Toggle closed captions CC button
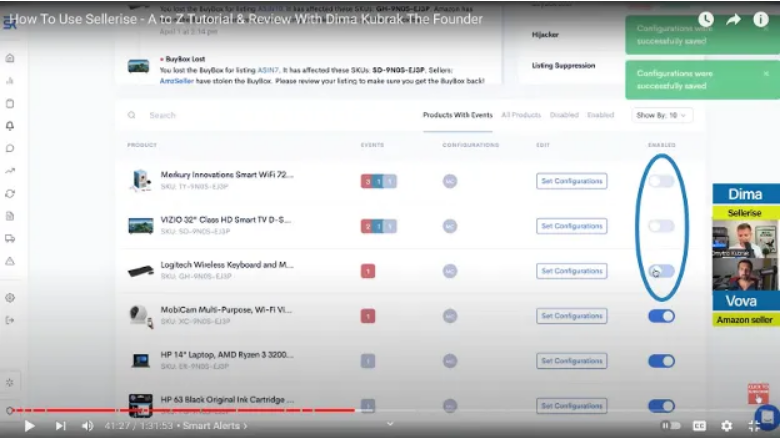 point(699,426)
